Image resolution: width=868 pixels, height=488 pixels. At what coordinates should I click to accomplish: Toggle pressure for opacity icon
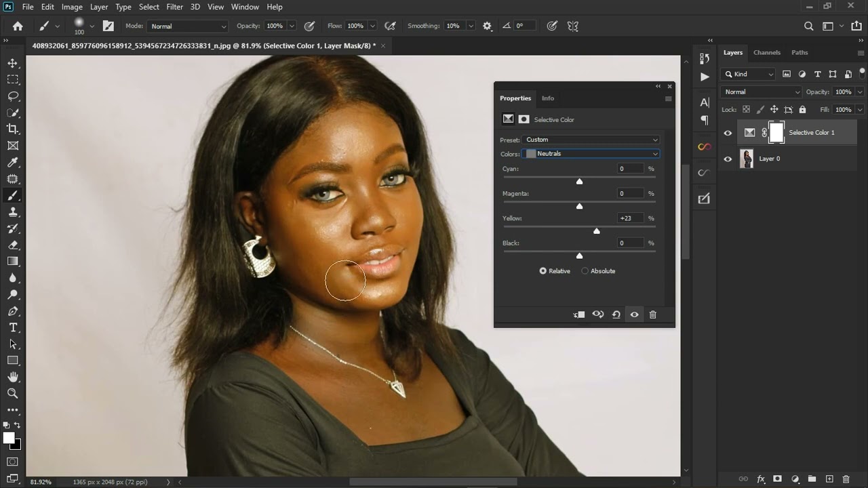pos(309,26)
